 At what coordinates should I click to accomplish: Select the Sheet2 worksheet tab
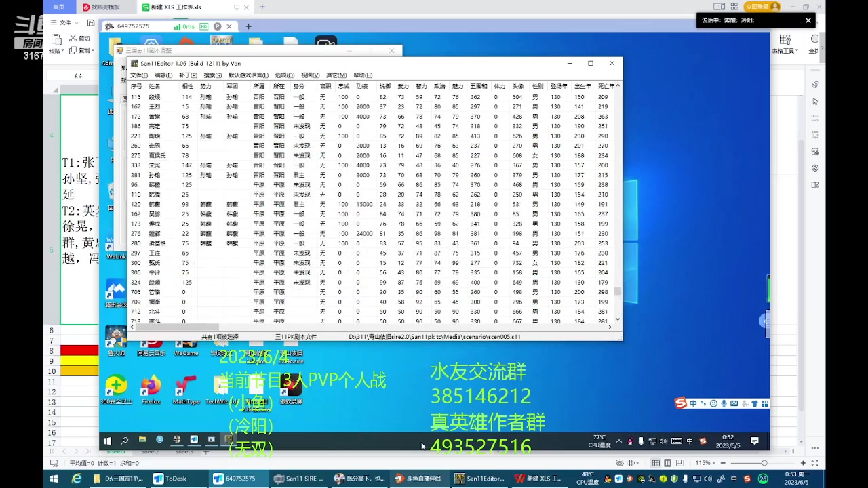coord(149,452)
